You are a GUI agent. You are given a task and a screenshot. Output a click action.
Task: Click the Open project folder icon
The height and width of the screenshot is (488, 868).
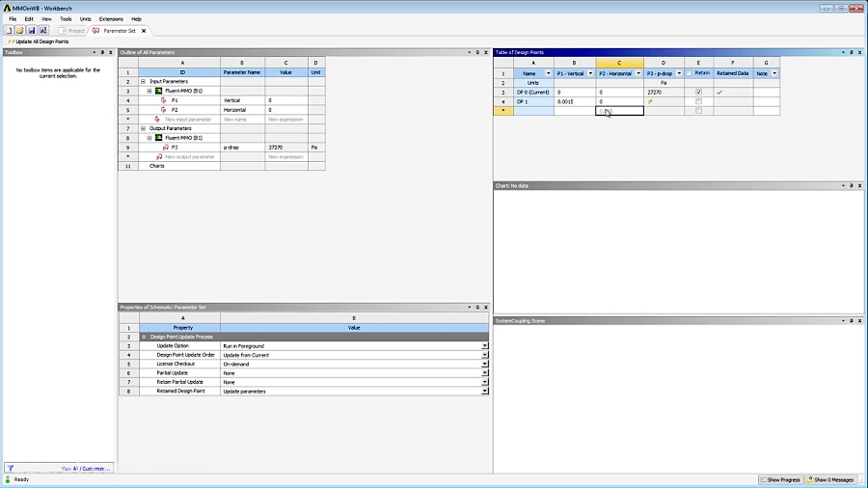(19, 30)
